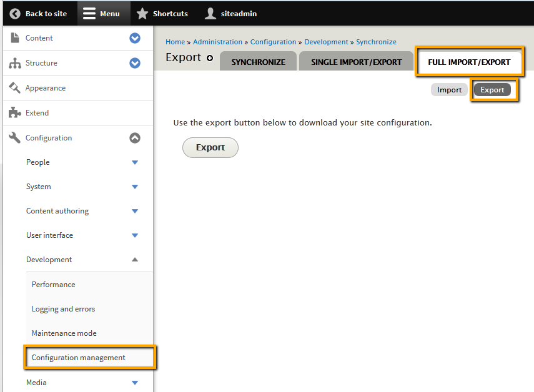The width and height of the screenshot is (534, 392).
Task: Click the Shortcuts star icon
Action: pos(142,14)
